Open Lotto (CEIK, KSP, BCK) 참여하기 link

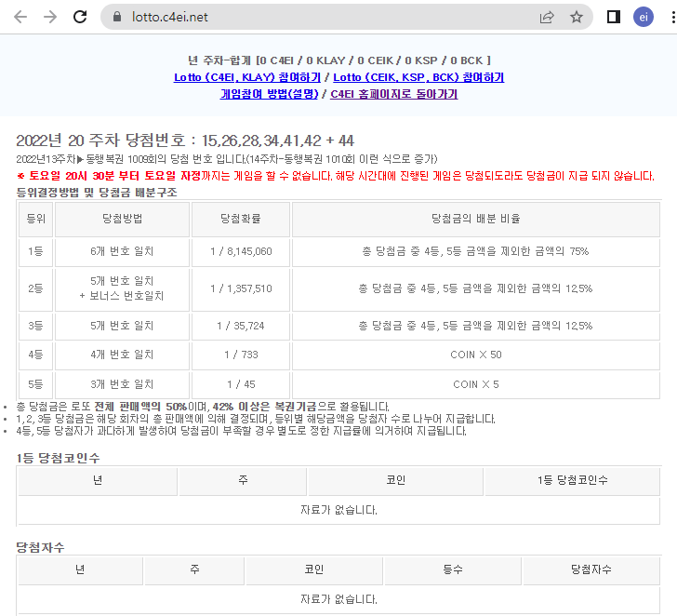pos(418,77)
